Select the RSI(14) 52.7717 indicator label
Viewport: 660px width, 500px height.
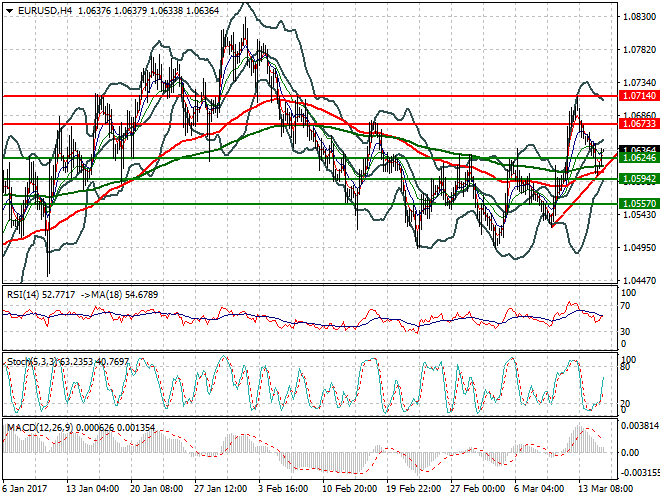click(41, 295)
